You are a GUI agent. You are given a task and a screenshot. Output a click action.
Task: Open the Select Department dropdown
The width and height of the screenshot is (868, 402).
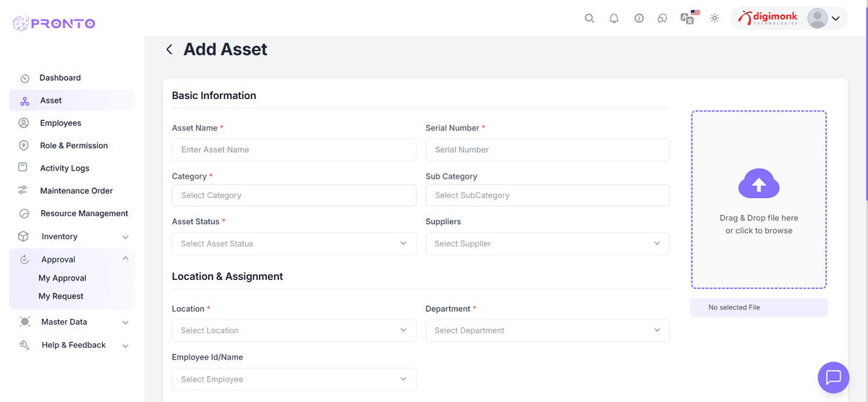[548, 330]
